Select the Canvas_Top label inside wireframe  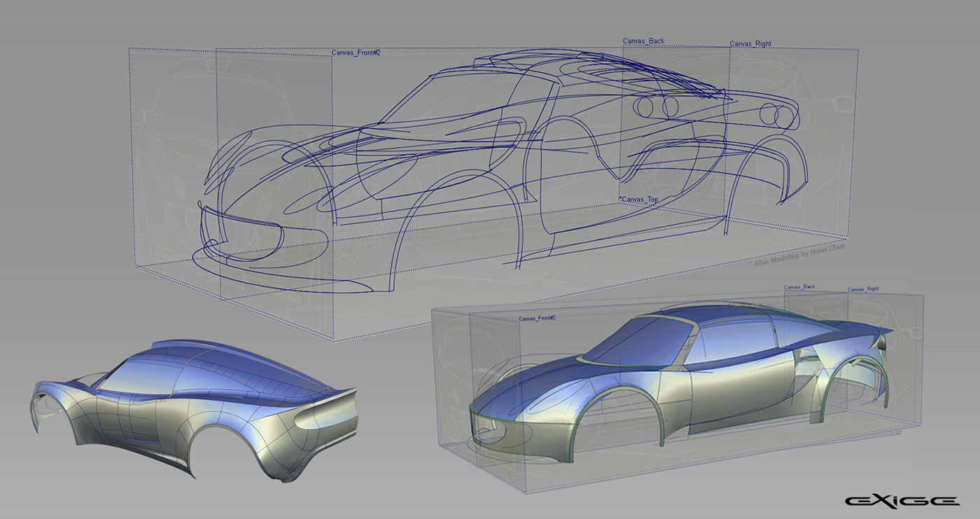(639, 198)
